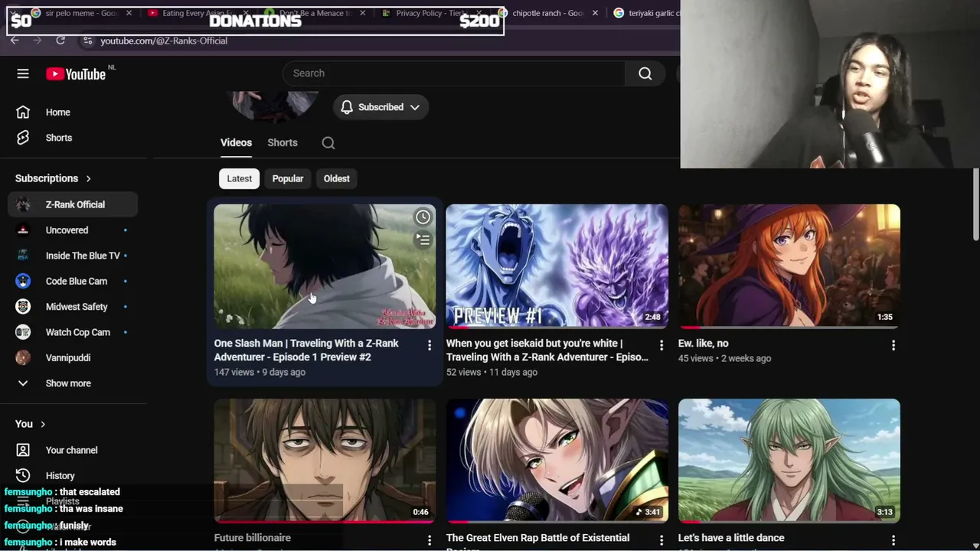Play the 0:46 tired-man video thumbnail
The height and width of the screenshot is (551, 980).
click(x=325, y=461)
